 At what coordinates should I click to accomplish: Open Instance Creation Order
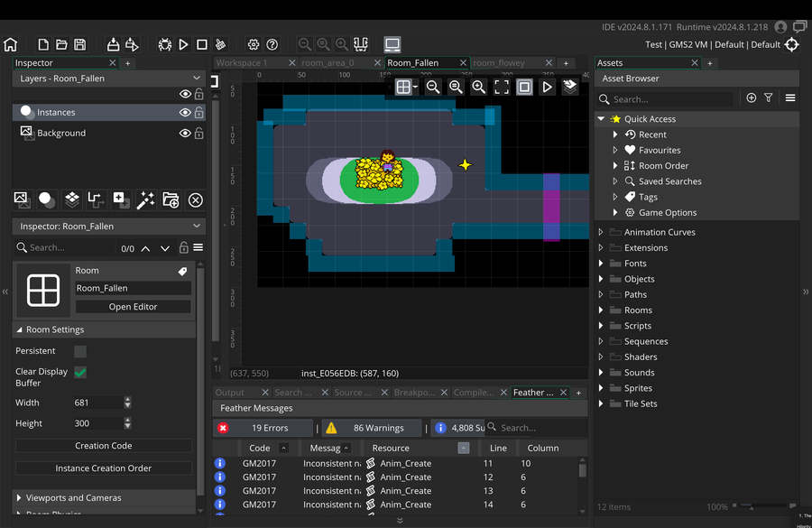[104, 468]
